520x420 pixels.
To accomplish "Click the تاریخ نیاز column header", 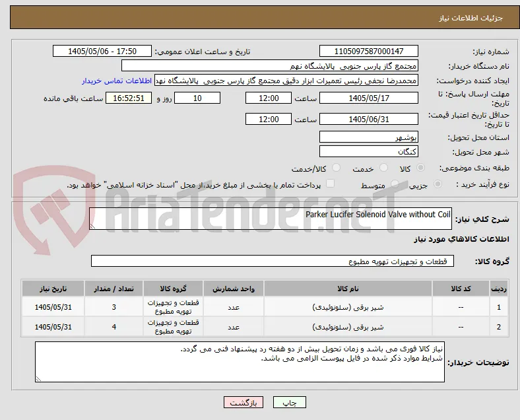I will [x=53, y=289].
